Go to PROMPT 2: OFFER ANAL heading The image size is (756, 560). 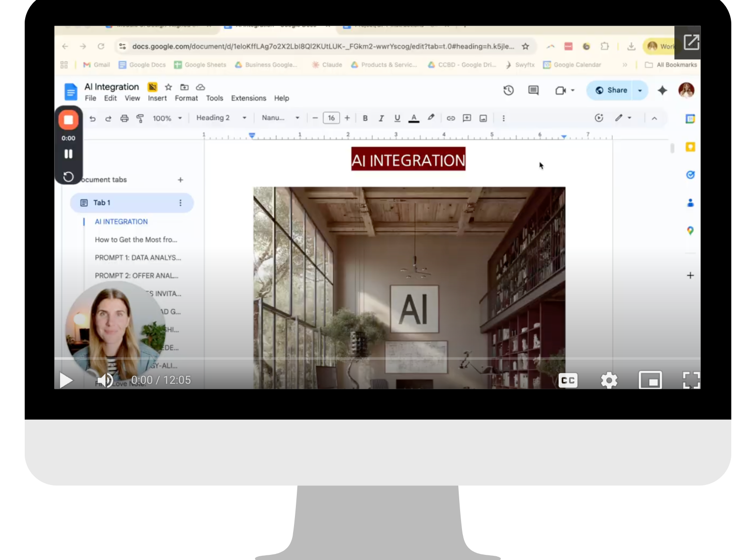click(136, 276)
